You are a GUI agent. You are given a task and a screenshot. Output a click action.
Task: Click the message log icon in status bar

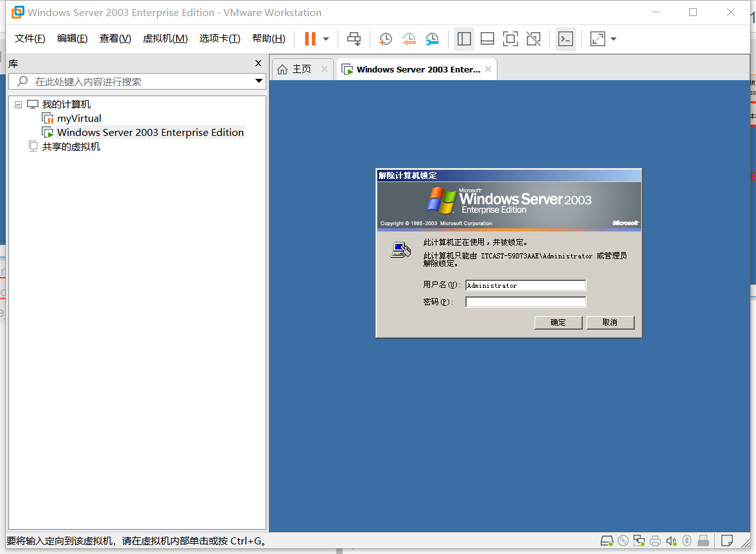[727, 541]
